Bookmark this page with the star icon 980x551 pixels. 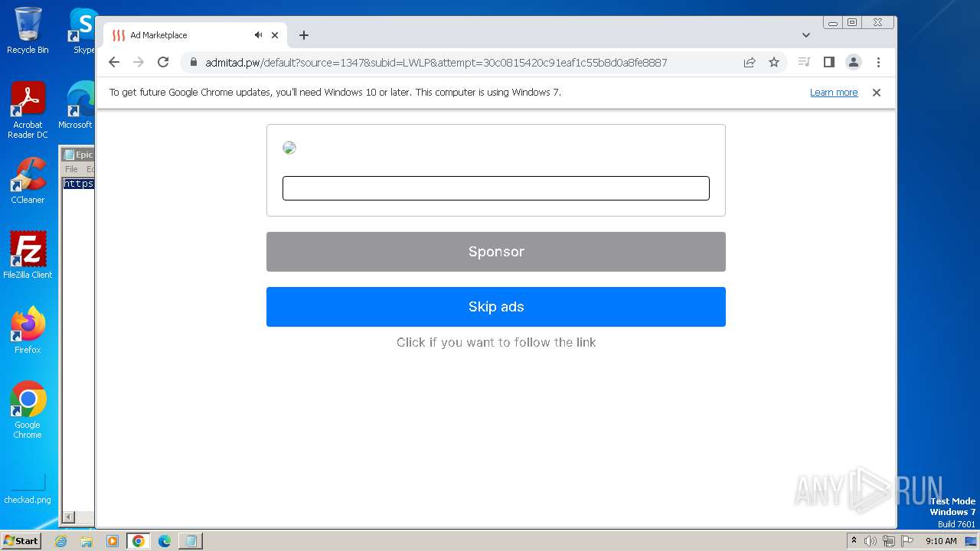point(774,63)
